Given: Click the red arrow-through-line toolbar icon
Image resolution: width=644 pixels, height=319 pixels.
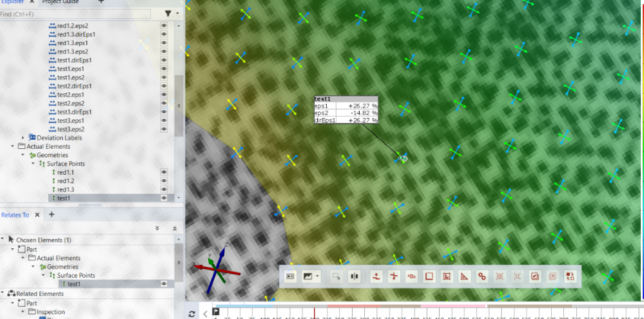Looking at the screenshot, I should [394, 276].
